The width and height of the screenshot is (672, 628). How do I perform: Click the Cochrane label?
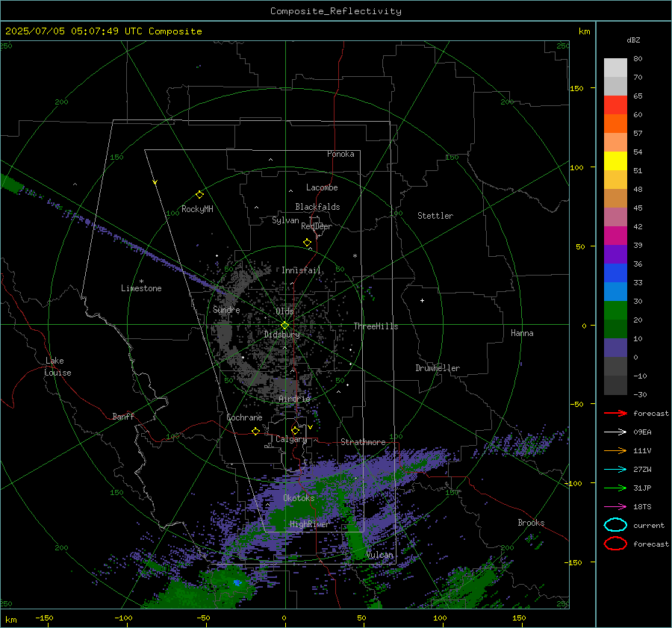point(244,417)
